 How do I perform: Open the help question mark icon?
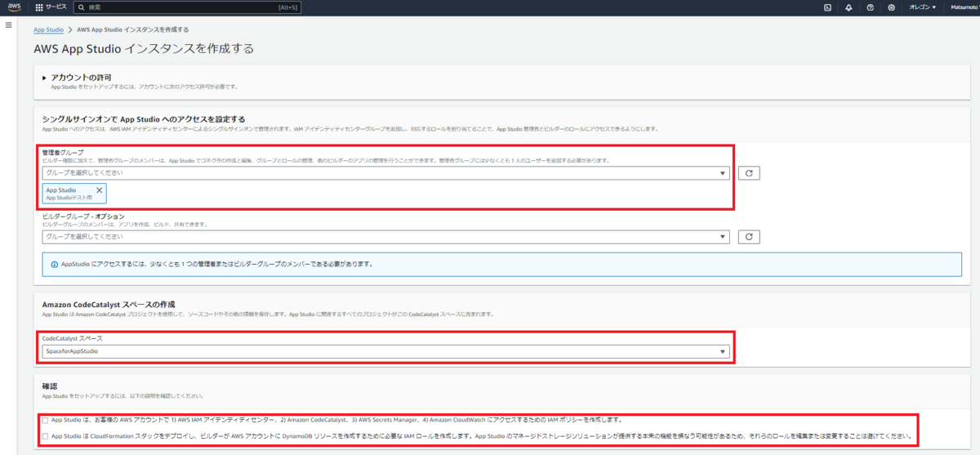tap(871, 7)
